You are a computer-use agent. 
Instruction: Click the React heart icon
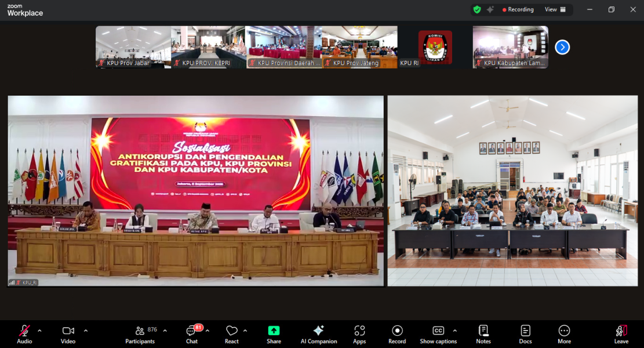231,333
